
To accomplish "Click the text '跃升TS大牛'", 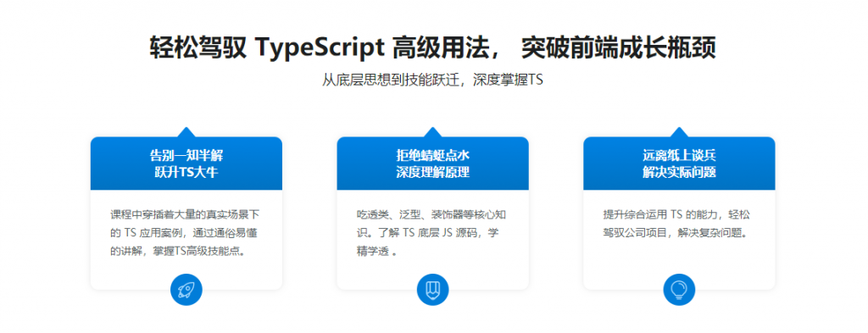I will [186, 172].
